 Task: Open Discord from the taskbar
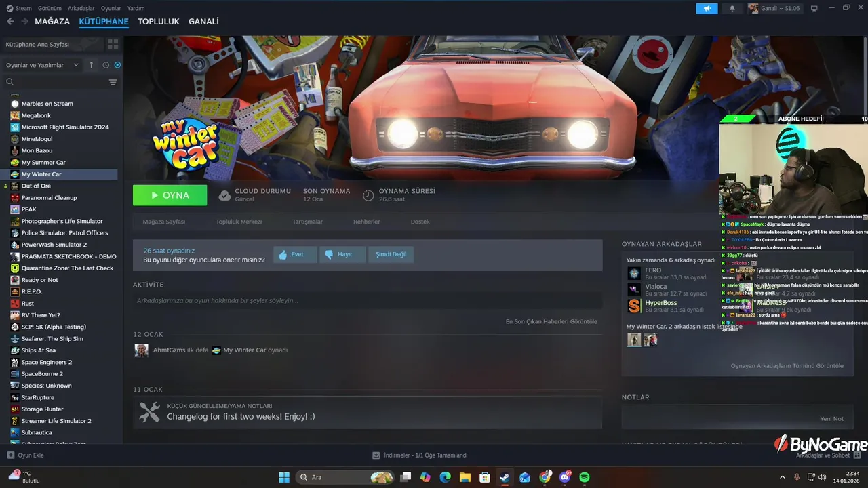coord(565,477)
